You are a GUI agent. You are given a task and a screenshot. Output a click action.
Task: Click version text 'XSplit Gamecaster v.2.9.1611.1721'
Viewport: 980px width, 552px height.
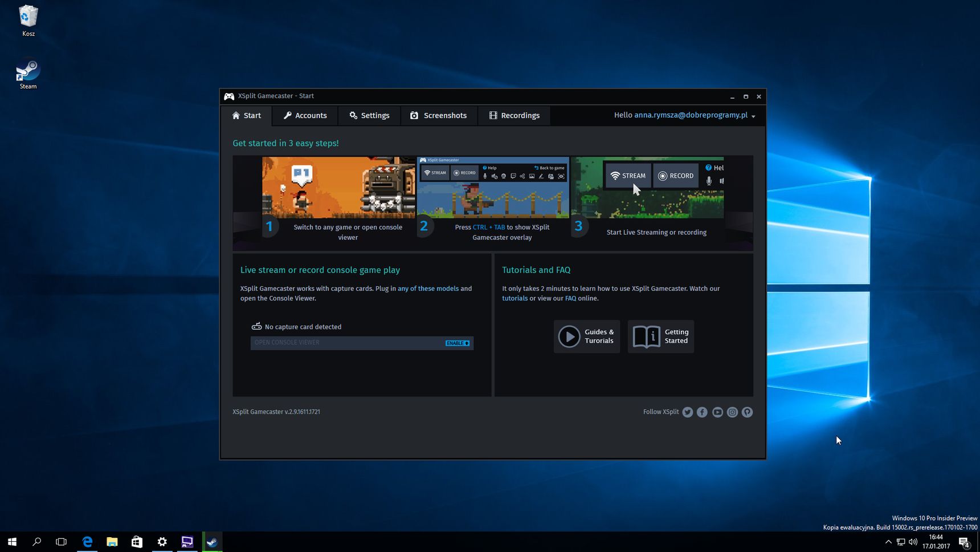pyautogui.click(x=276, y=412)
